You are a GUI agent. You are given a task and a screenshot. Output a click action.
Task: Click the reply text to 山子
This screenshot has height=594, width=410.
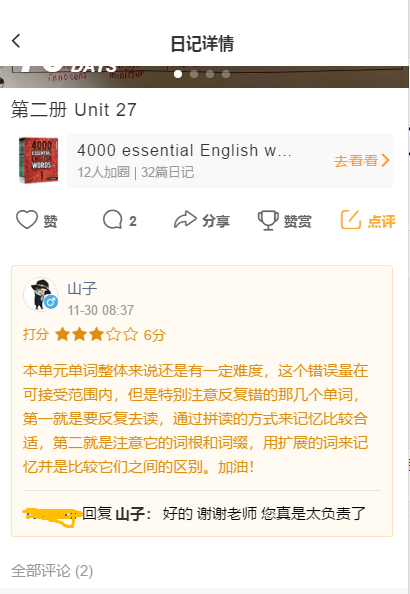(x=224, y=514)
